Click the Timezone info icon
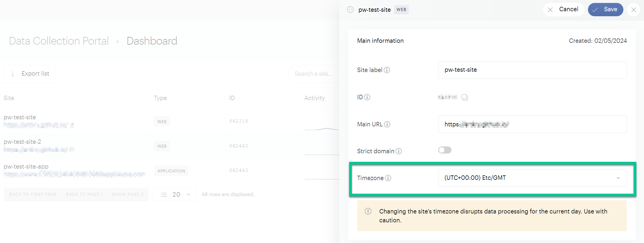644x243 pixels. coord(389,178)
